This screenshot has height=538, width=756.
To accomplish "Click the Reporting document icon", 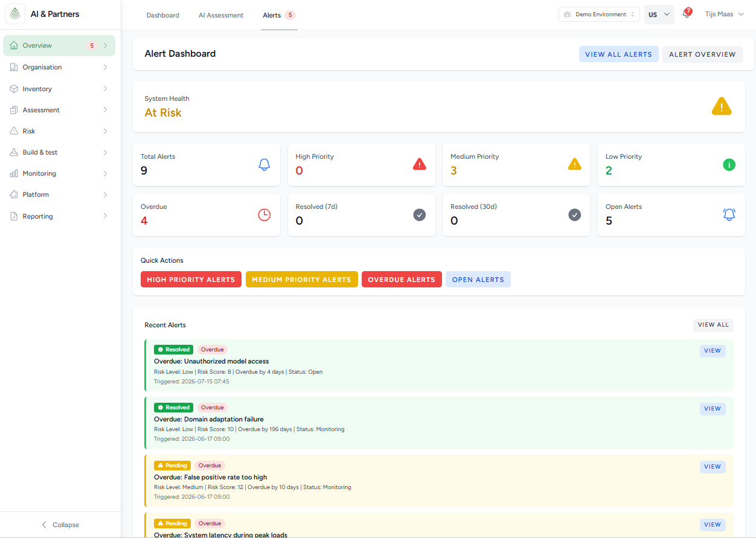I will click(x=14, y=216).
